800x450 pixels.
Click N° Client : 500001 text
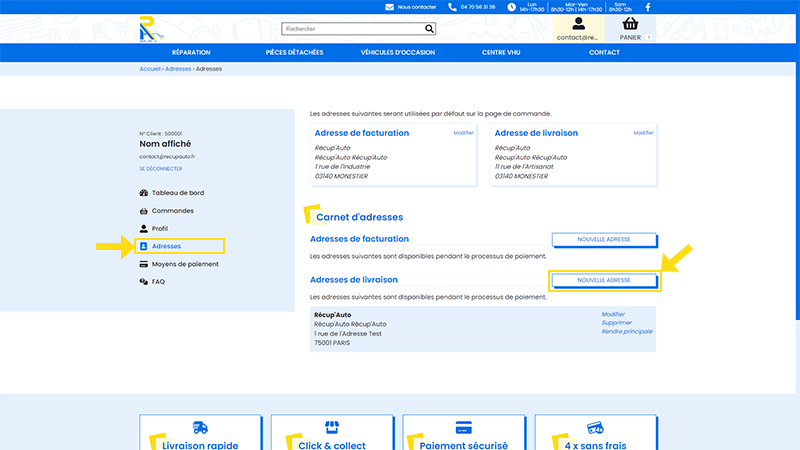[160, 134]
